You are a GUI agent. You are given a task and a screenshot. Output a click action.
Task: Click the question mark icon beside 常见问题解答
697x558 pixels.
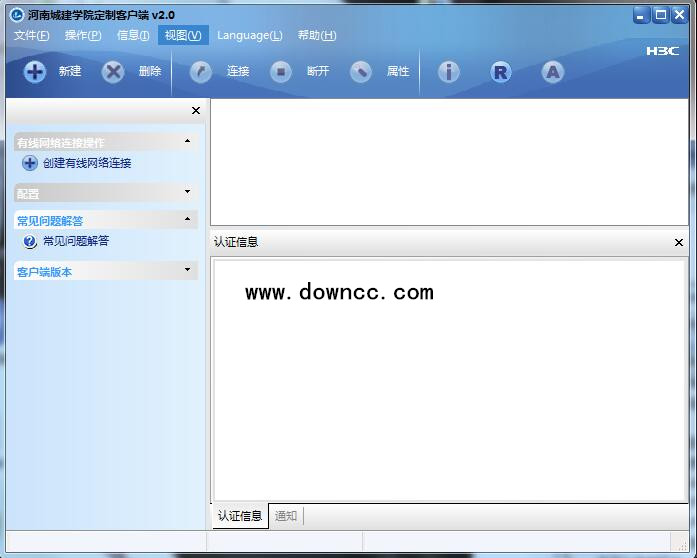click(x=30, y=241)
